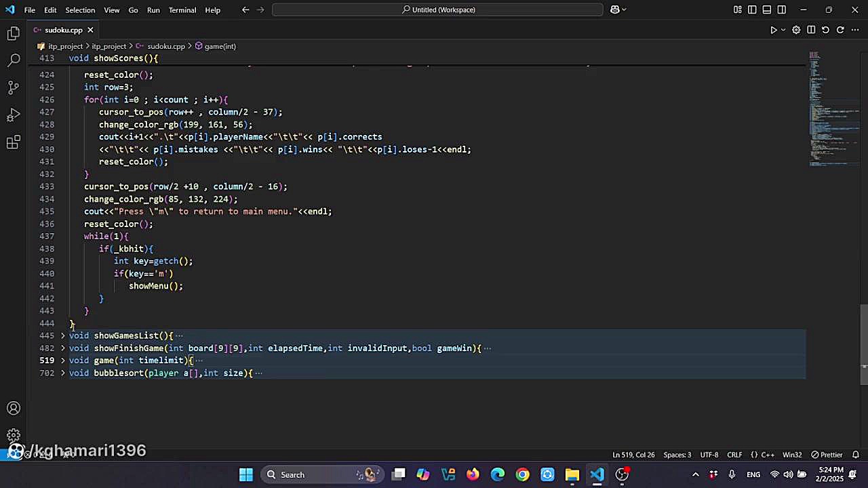Open the Manage gear in the activity bar
Image resolution: width=868 pixels, height=488 pixels.
(14, 435)
